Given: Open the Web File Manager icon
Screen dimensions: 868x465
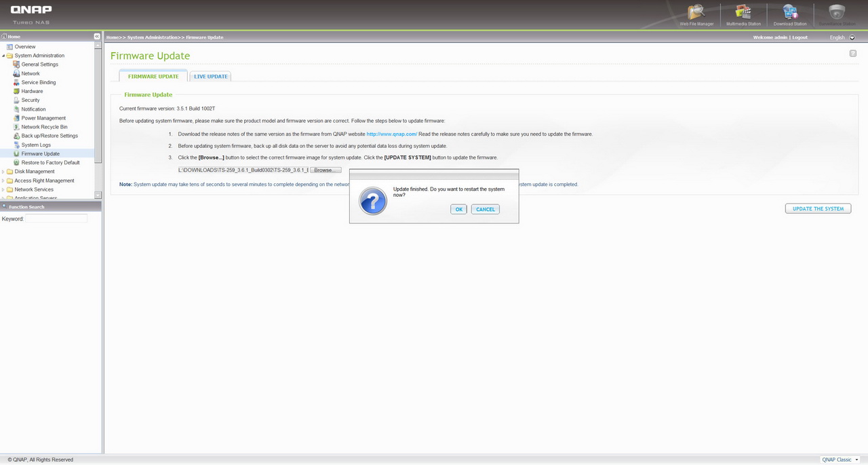Looking at the screenshot, I should pyautogui.click(x=696, y=14).
